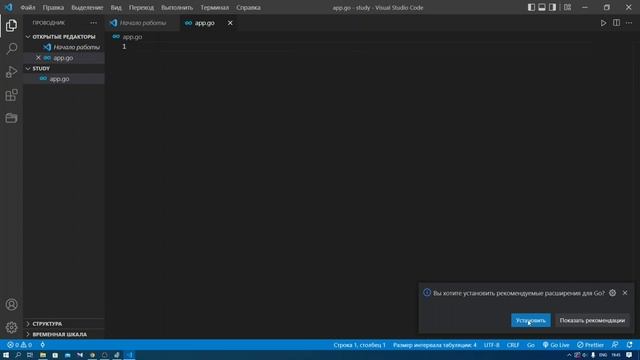
Task: Click the Prettier status bar item
Action: click(x=590, y=345)
